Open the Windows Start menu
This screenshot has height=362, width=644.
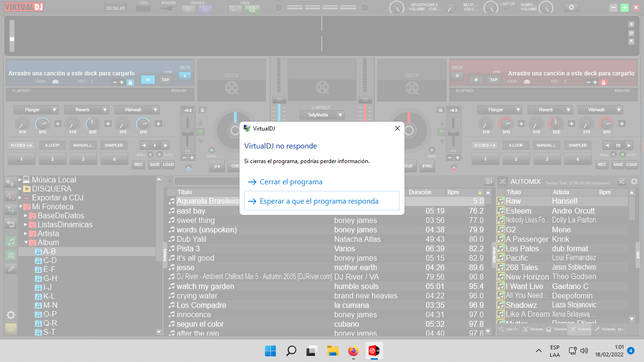coord(271,351)
